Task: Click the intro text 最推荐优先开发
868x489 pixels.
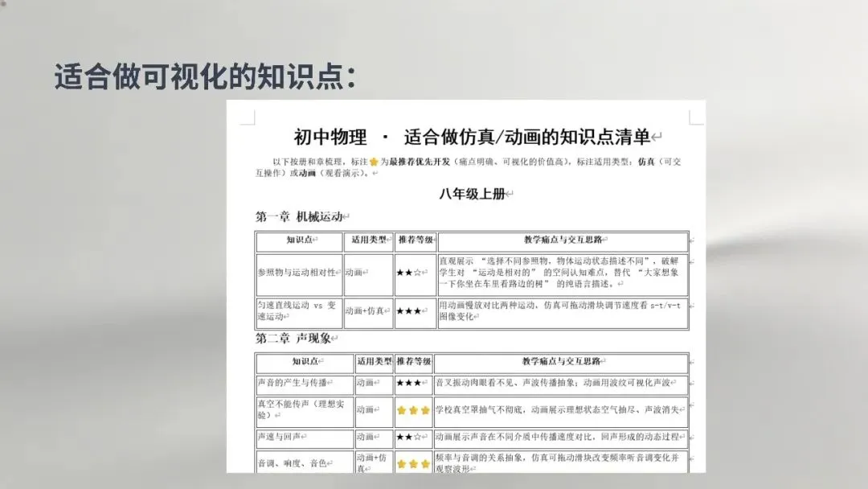Action: coord(420,162)
